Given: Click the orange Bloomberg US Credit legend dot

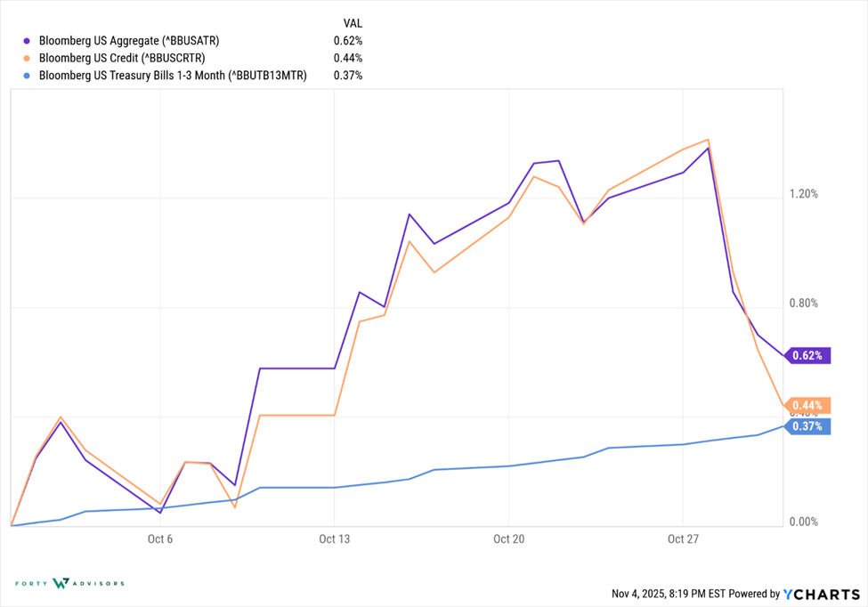Looking at the screenshot, I should point(28,59).
